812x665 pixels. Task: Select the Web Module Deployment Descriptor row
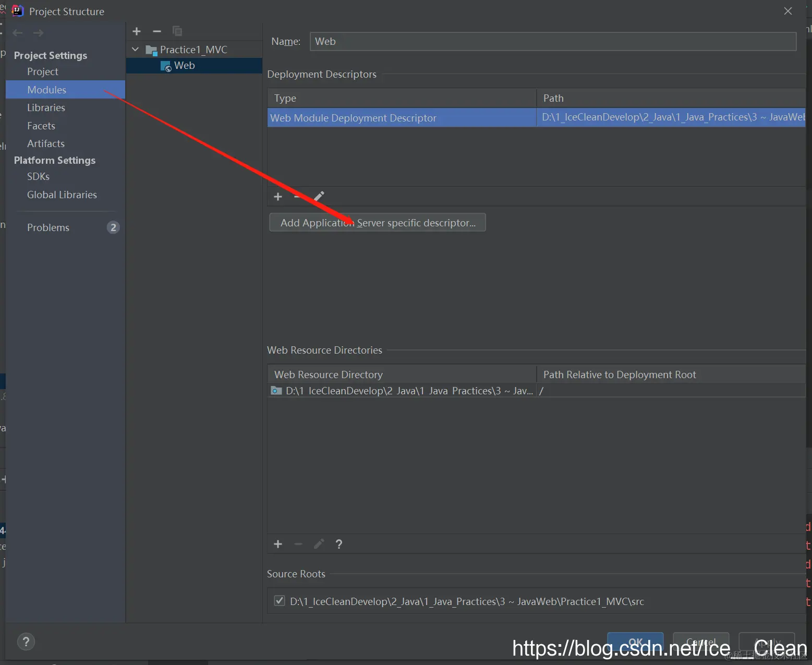(537, 118)
